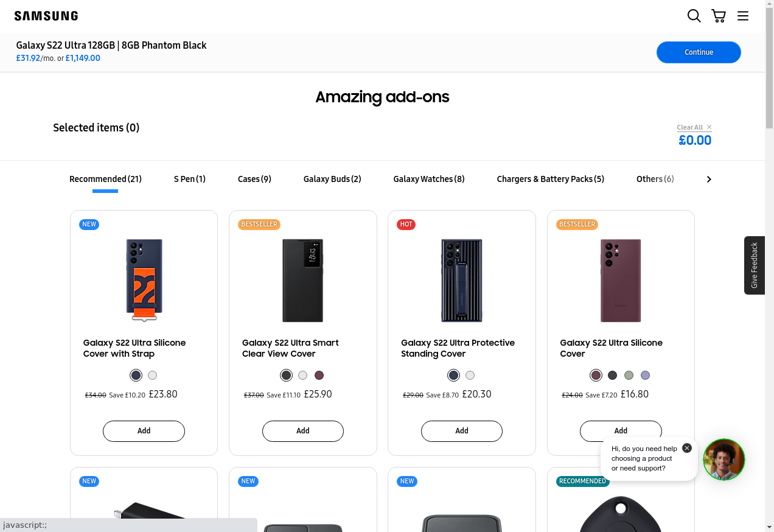Viewport: 774px width, 532px height.
Task: Close the chat help popup
Action: click(687, 448)
